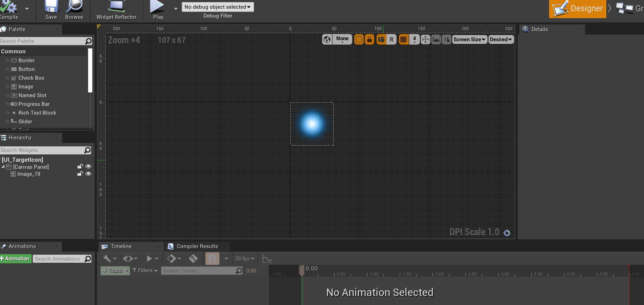Open the curve editor icon
This screenshot has height=305, width=644.
click(267, 259)
